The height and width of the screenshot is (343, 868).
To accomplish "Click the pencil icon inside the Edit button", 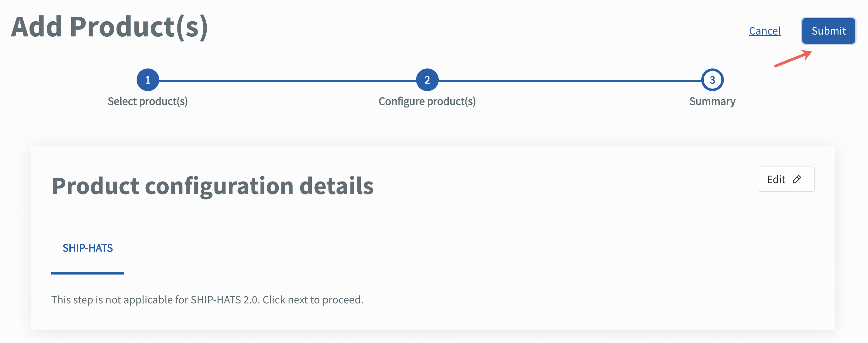I will point(797,179).
